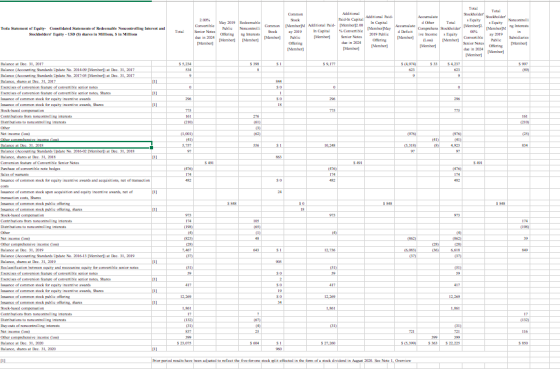Select the 'Balance at Dec. 31, 2017' row label
This screenshot has width=560, height=369.
pyautogui.click(x=22, y=64)
